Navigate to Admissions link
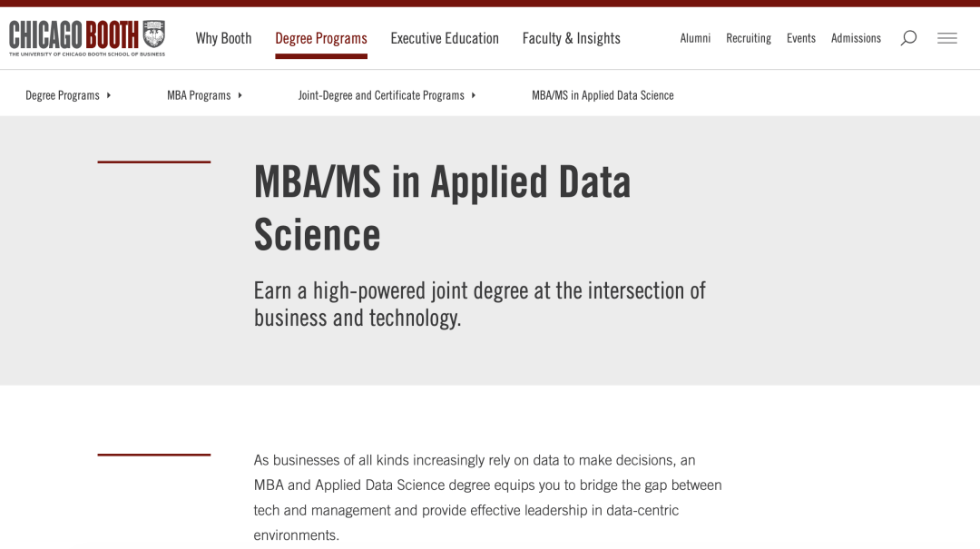 [856, 38]
